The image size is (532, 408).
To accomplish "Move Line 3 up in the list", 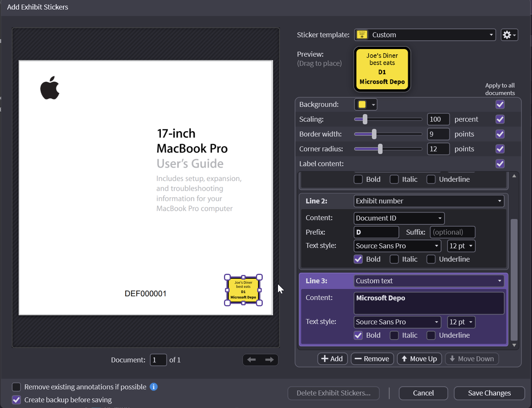I will pyautogui.click(x=419, y=359).
